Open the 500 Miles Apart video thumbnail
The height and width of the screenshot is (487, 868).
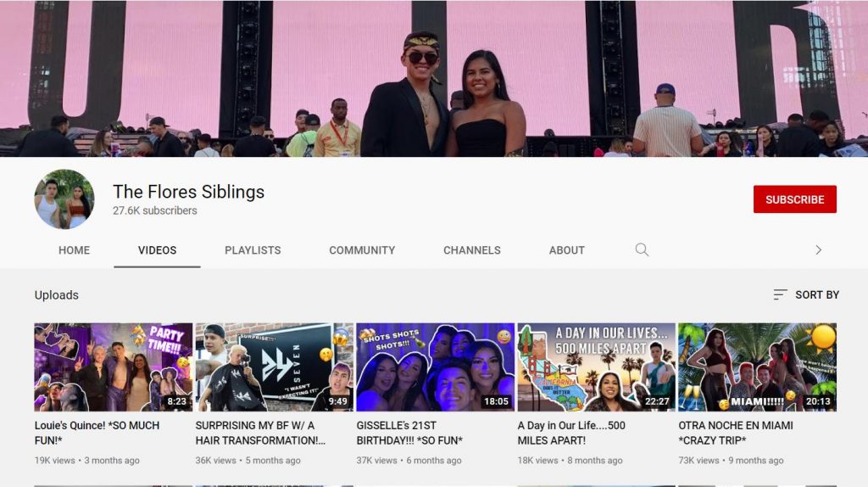coord(596,367)
